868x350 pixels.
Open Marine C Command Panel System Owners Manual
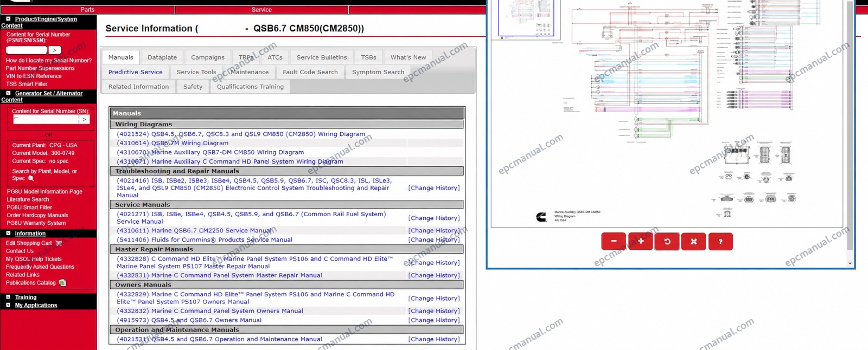210,311
